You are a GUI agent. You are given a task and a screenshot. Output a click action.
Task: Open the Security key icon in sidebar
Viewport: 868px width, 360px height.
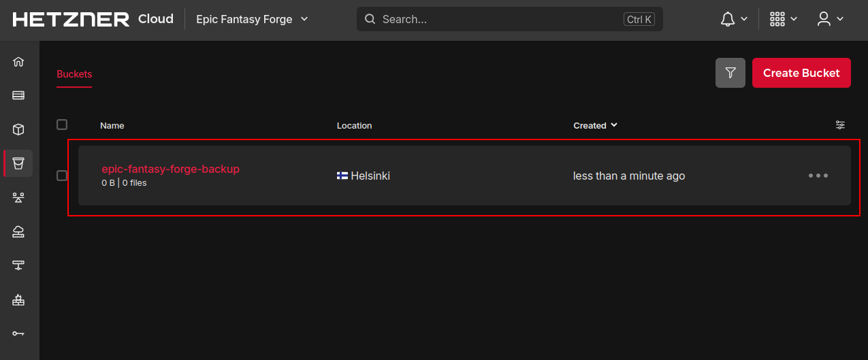(18, 333)
